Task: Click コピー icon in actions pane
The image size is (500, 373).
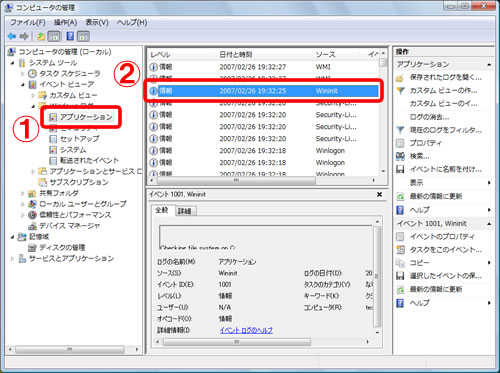Action: pos(400,263)
